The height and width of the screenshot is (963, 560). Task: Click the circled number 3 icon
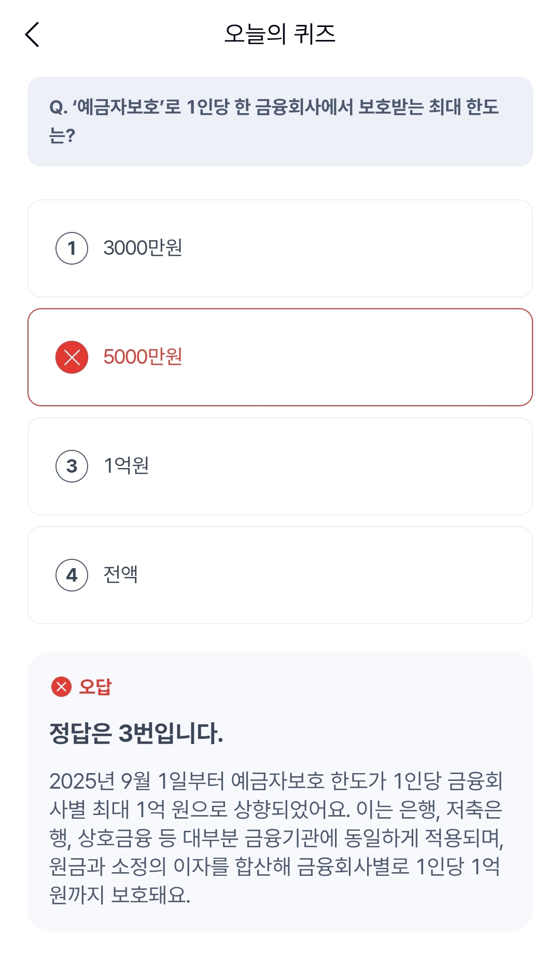tap(72, 466)
